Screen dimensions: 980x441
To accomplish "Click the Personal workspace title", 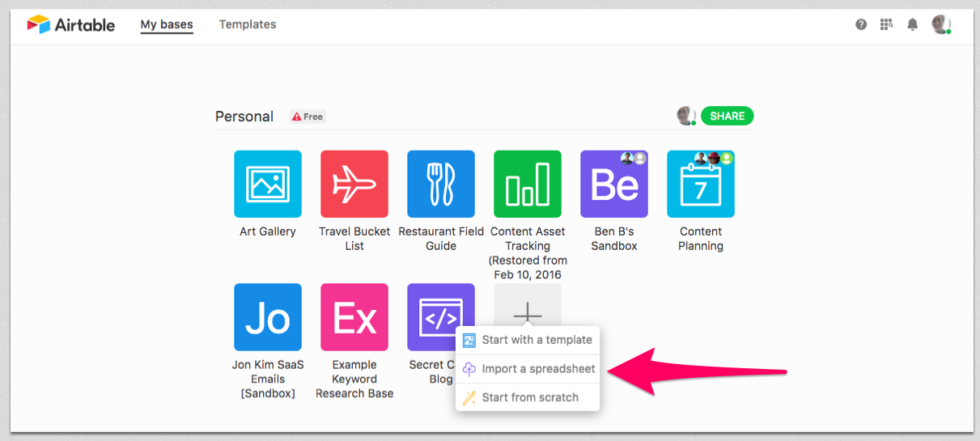I will click(244, 117).
